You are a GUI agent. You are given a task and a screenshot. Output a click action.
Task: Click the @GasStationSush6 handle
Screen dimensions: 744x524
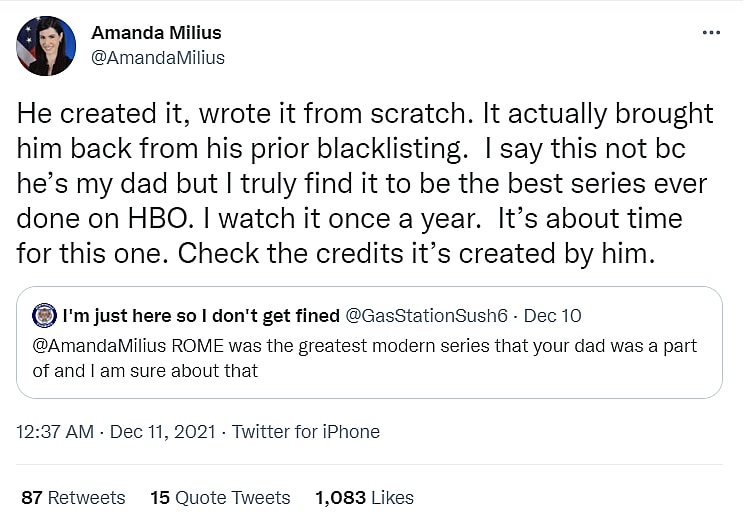point(428,316)
